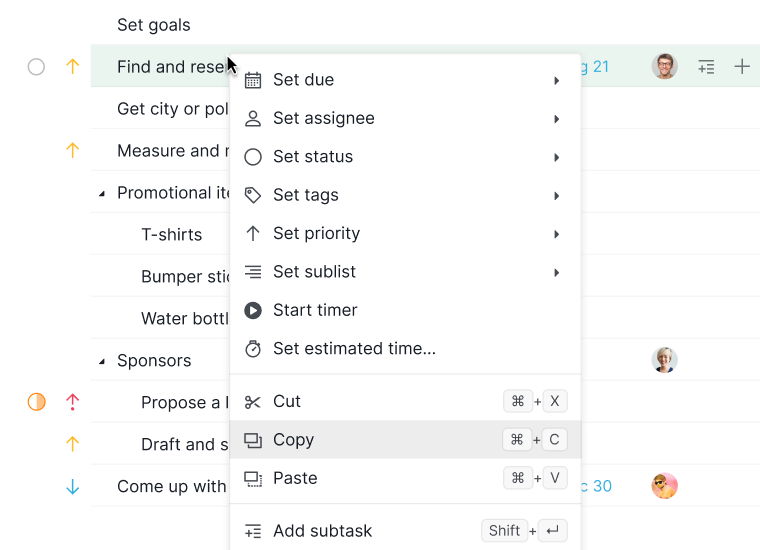The height and width of the screenshot is (550, 760).
Task: Click the red priority arrow beside Propose task
Action: 72,402
